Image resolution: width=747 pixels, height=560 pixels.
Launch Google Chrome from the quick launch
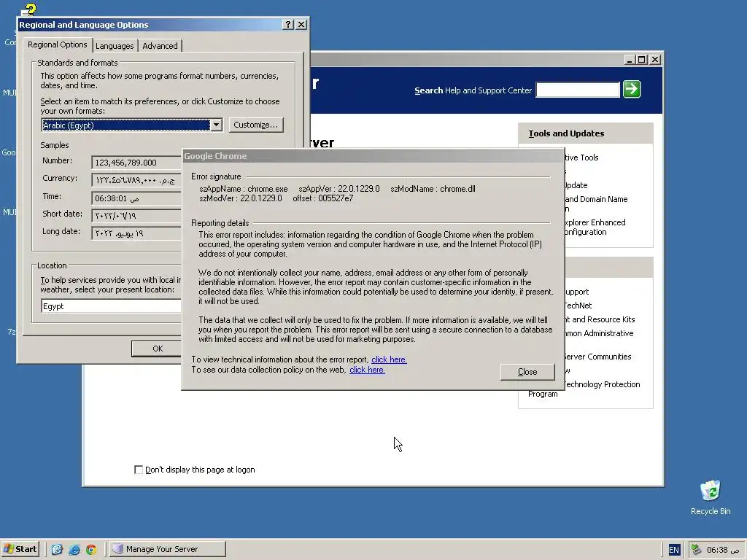91,549
